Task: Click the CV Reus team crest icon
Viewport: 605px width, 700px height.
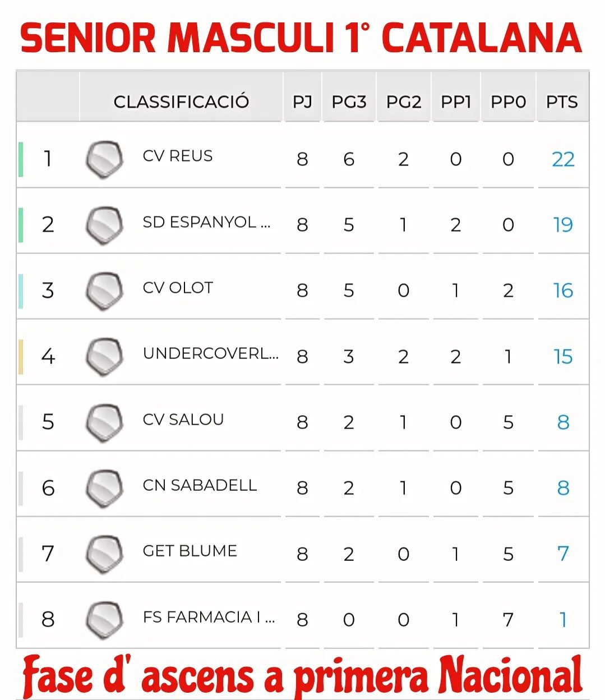Action: (104, 160)
